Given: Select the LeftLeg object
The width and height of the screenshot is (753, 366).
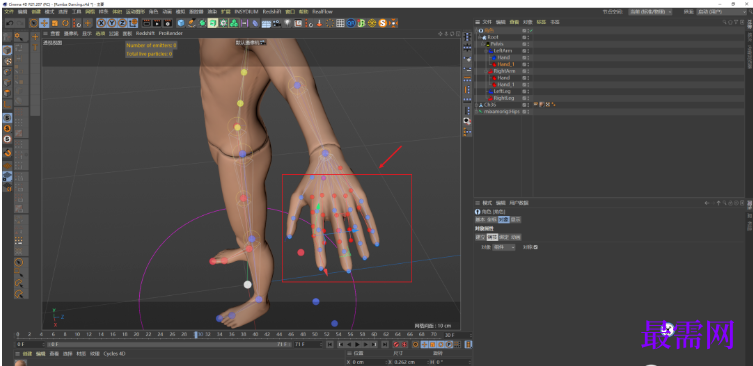Looking at the screenshot, I should [502, 91].
